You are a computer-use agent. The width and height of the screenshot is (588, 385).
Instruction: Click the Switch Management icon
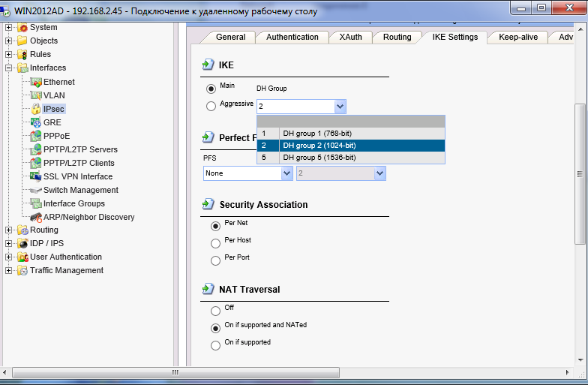pyautogui.click(x=36, y=190)
